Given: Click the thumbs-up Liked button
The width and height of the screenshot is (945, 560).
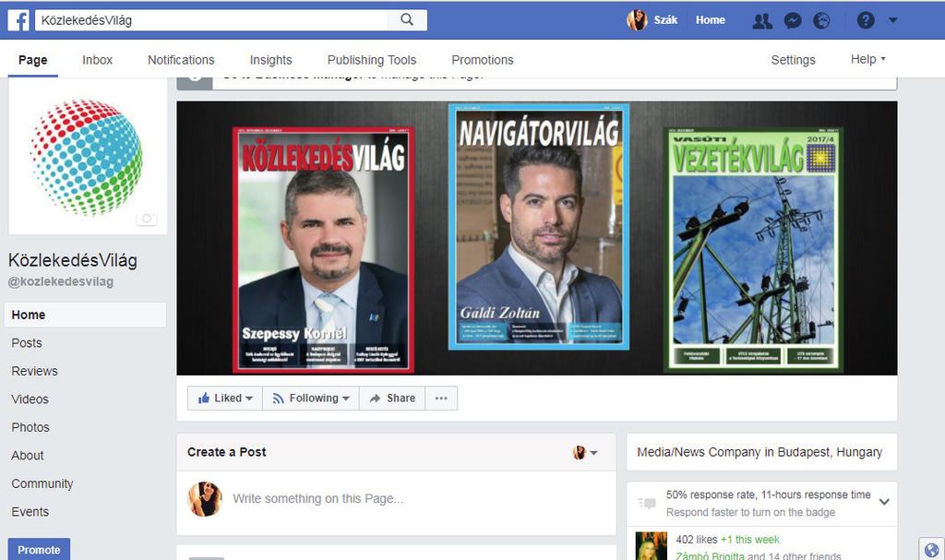Looking at the screenshot, I should coord(225,398).
